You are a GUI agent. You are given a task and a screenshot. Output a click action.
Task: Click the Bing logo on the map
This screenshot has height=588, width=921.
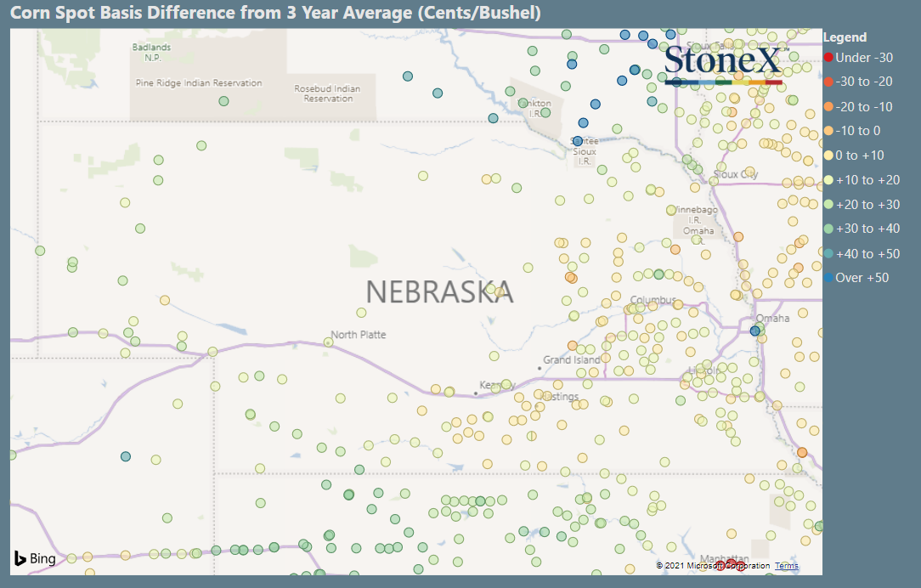pos(35,558)
